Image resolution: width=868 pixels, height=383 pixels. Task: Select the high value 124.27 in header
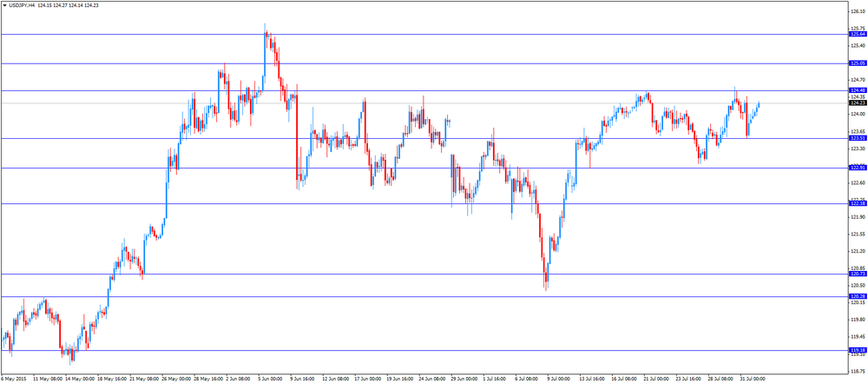click(61, 4)
